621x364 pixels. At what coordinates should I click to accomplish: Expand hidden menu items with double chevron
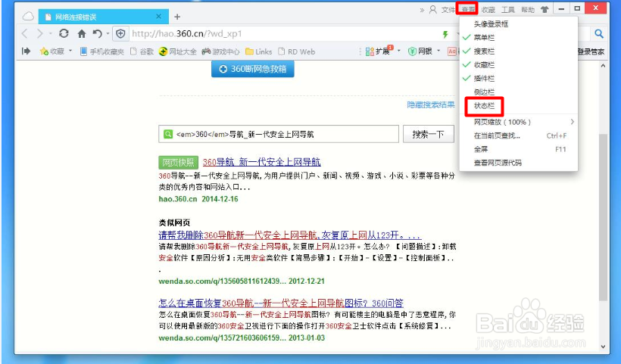[422, 10]
